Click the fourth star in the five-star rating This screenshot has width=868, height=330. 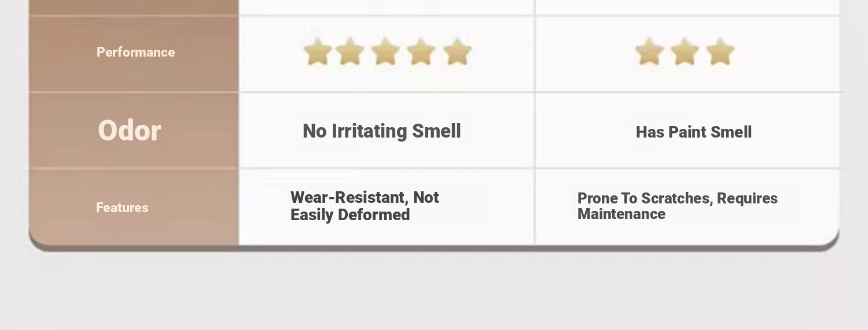[x=421, y=52]
